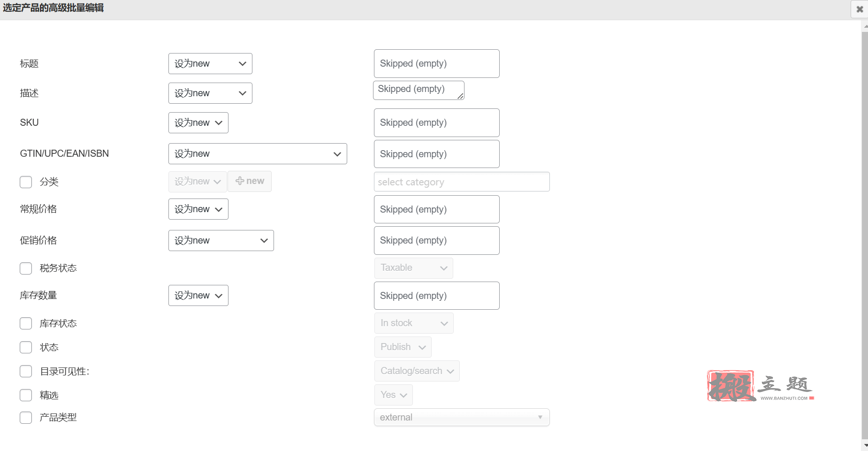Image resolution: width=868 pixels, height=451 pixels.
Task: Open the Taxable dropdown
Action: pos(414,268)
